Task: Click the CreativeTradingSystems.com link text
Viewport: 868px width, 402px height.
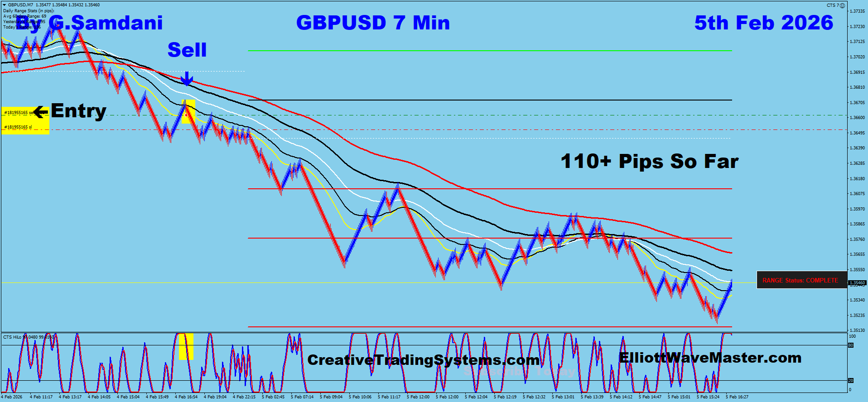Action: click(x=423, y=360)
